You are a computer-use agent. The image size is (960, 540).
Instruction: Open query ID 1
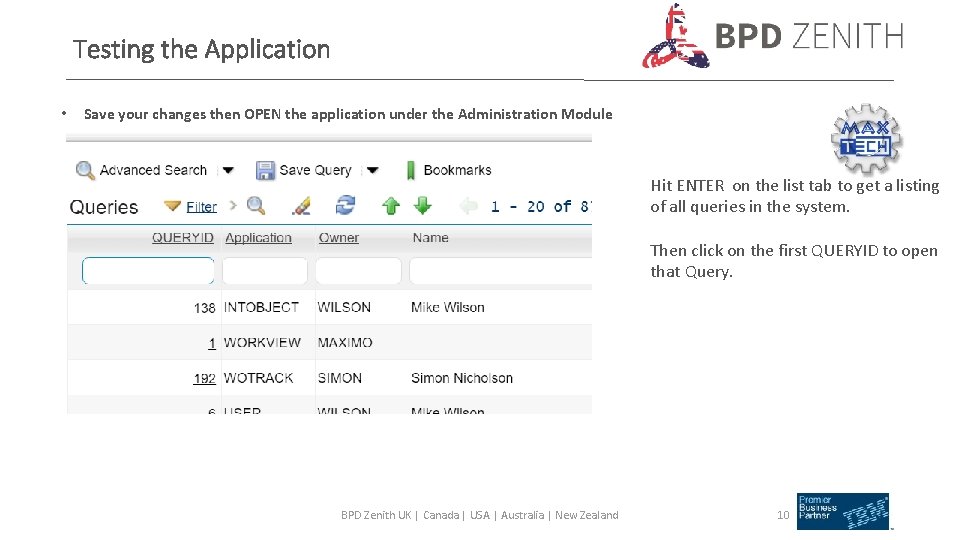pos(212,343)
